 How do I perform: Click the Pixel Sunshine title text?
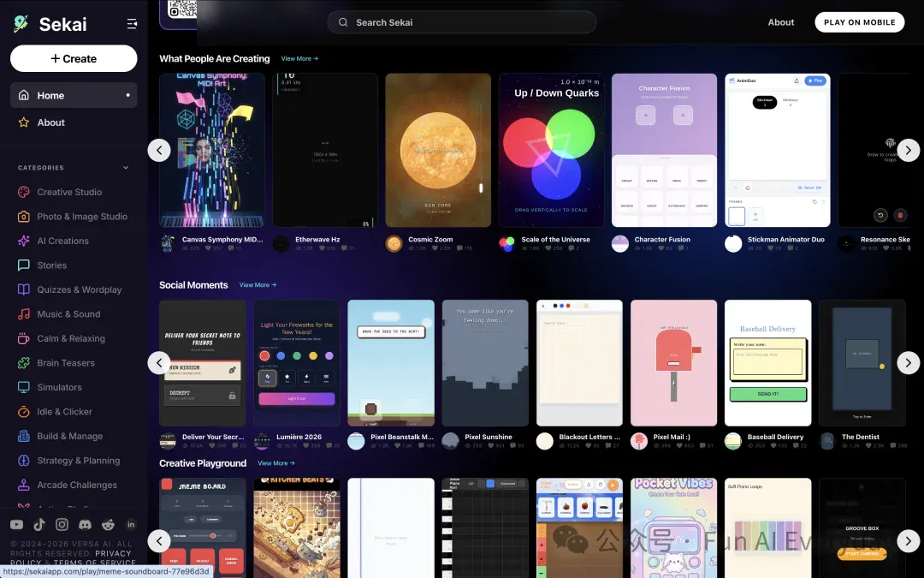pyautogui.click(x=488, y=437)
